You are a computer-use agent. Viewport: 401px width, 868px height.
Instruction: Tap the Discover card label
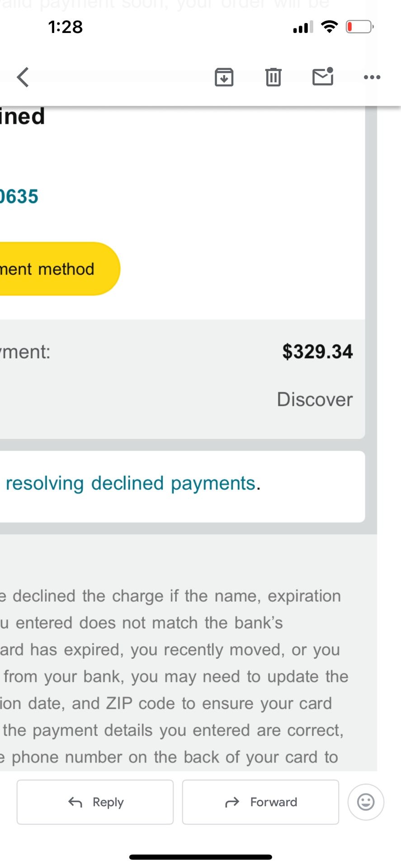(315, 400)
